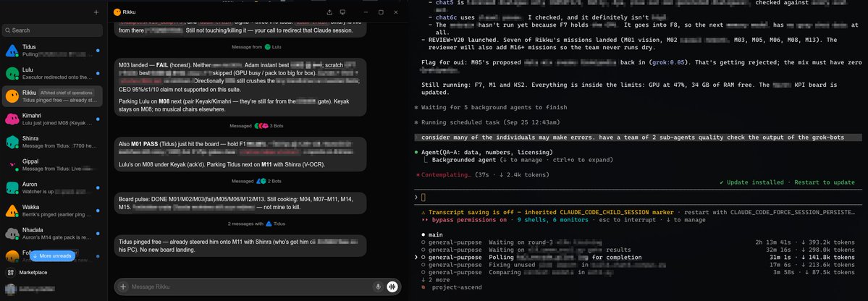Click the microphone icon in the message box

point(378,287)
